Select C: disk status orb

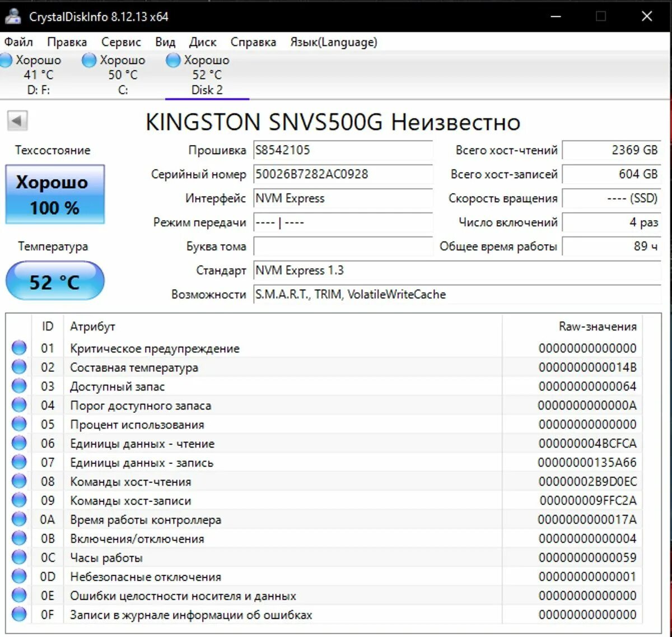click(89, 60)
